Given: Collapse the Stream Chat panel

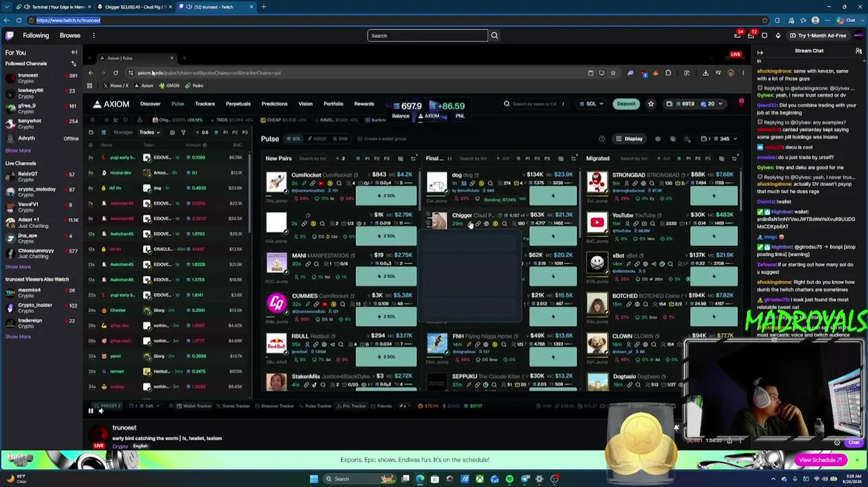Looking at the screenshot, I should point(760,52).
